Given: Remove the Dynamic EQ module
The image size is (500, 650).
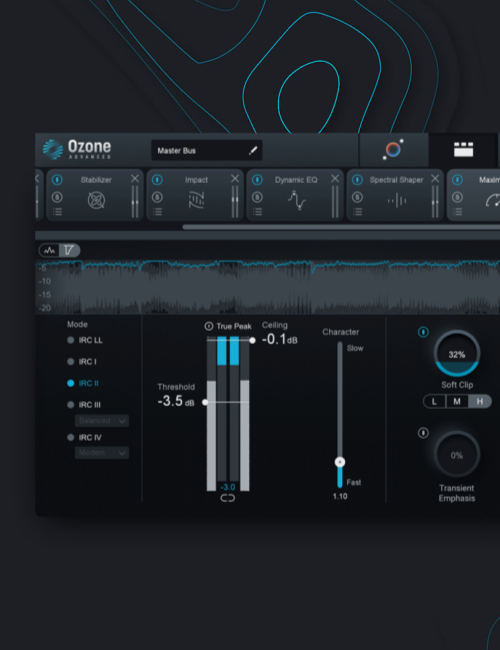Looking at the screenshot, I should (335, 178).
